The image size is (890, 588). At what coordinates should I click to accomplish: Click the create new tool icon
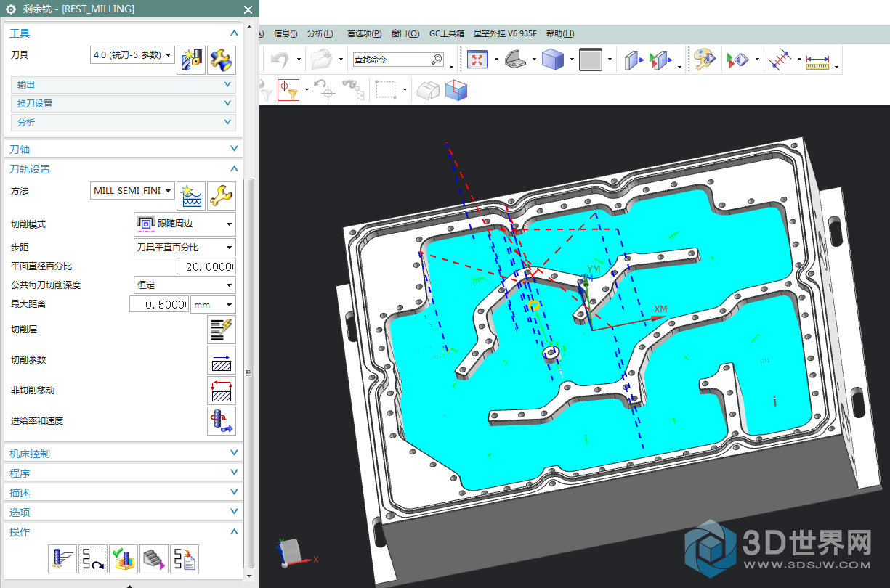pos(191,60)
